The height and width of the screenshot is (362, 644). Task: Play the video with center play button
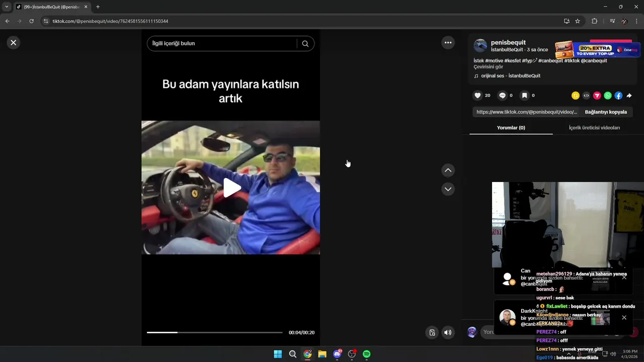(x=231, y=188)
